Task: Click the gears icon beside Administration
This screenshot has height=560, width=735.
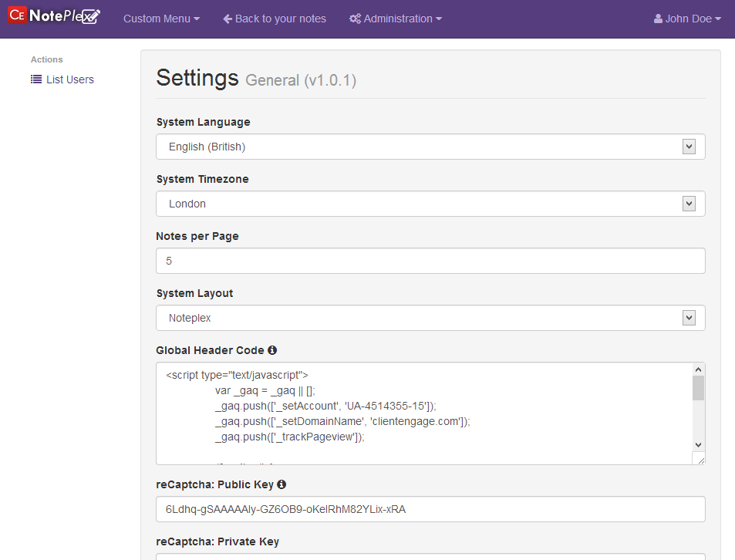Action: [355, 19]
